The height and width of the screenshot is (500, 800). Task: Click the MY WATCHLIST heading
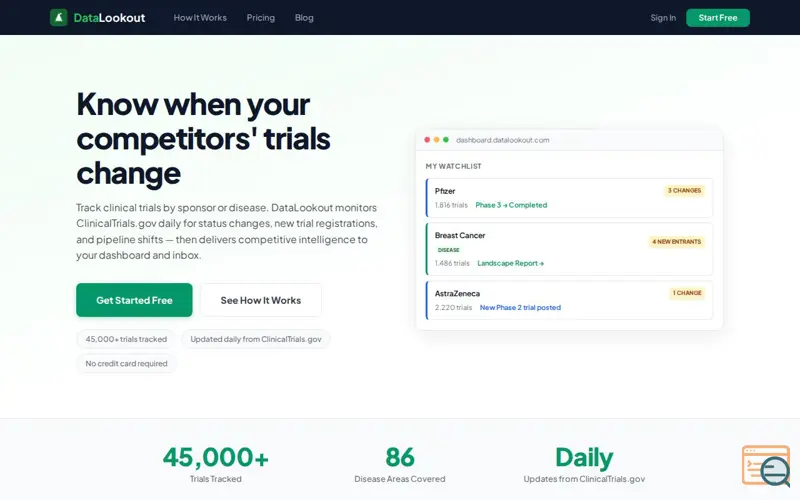tap(454, 166)
